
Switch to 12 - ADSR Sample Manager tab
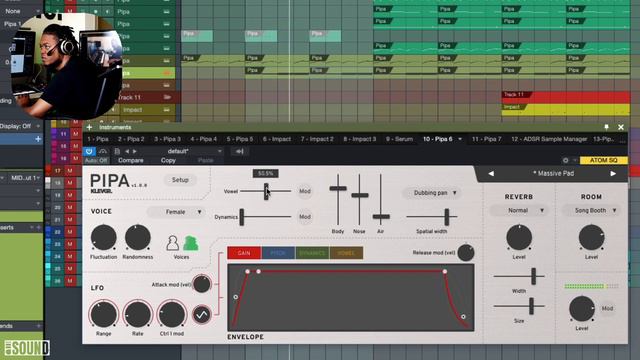tap(549, 139)
